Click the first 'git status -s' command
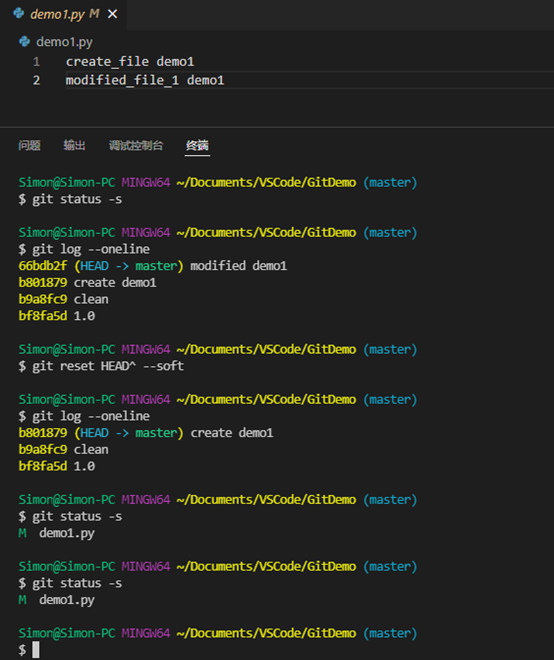Viewport: 554px width, 660px height. pyautogui.click(x=70, y=199)
